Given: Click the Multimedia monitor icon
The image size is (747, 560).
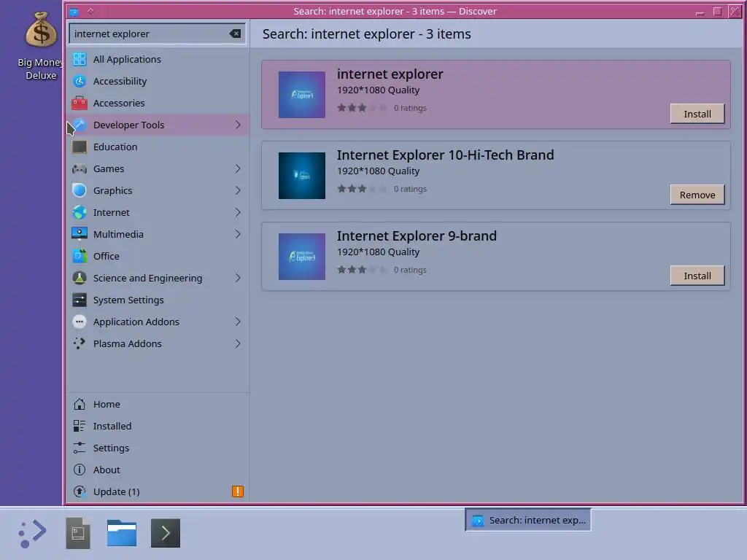Looking at the screenshot, I should click(80, 234).
